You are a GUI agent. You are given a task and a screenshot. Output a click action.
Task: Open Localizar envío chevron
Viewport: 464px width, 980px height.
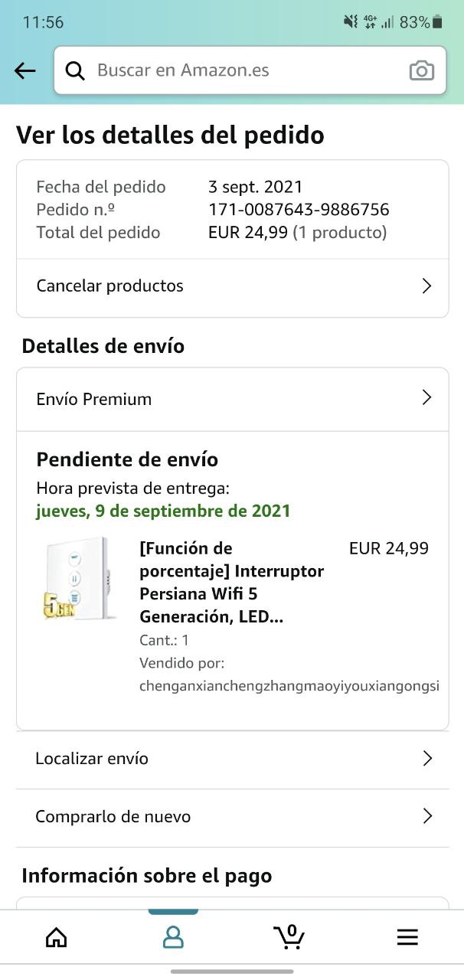427,759
